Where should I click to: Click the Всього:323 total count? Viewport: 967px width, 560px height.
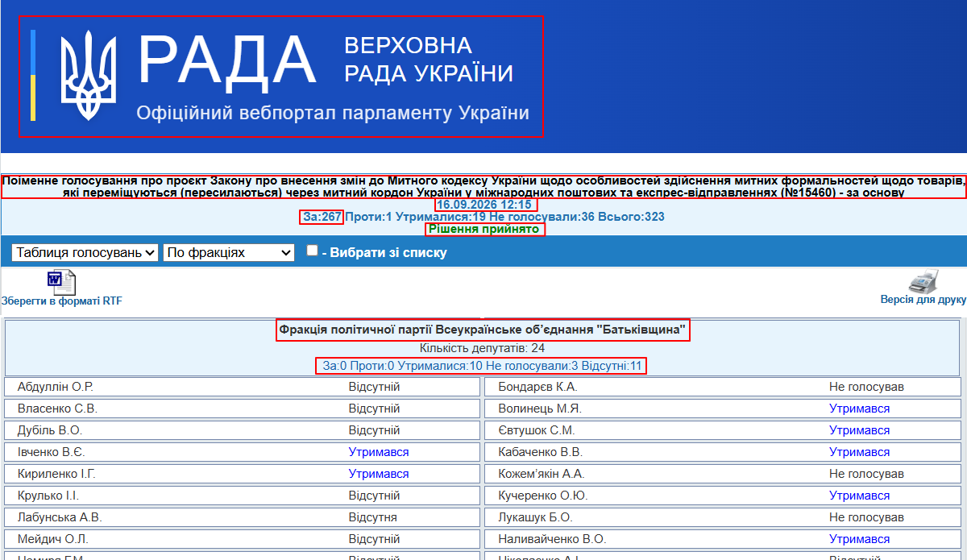pos(631,218)
